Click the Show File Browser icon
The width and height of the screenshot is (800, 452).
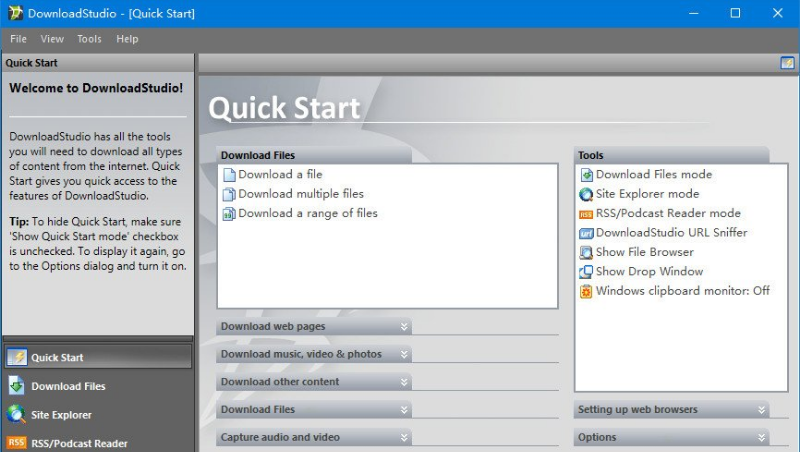[x=586, y=253]
